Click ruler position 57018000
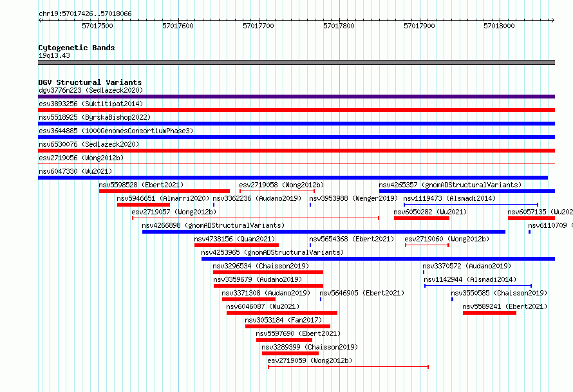Image resolution: width=573 pixels, height=392 pixels. (x=499, y=26)
